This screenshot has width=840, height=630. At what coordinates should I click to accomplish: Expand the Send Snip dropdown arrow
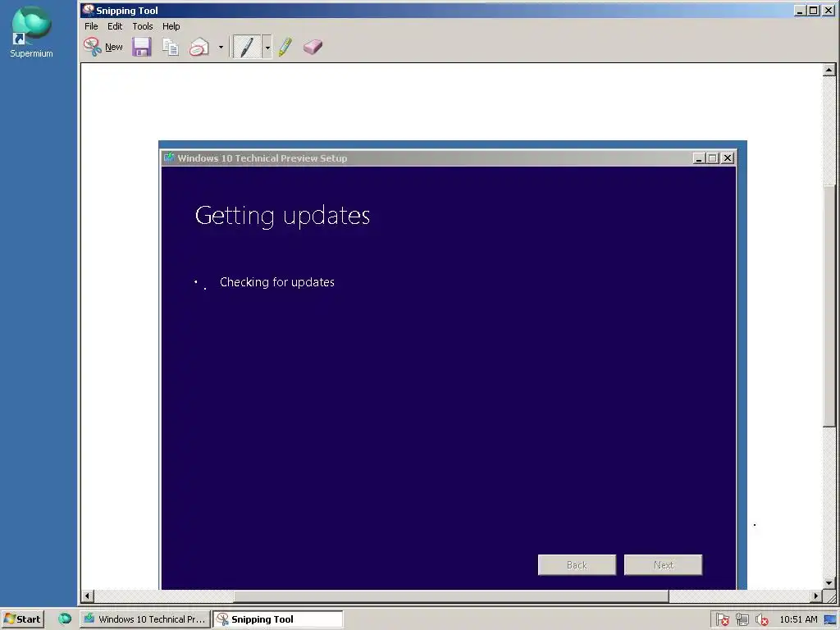[221, 47]
